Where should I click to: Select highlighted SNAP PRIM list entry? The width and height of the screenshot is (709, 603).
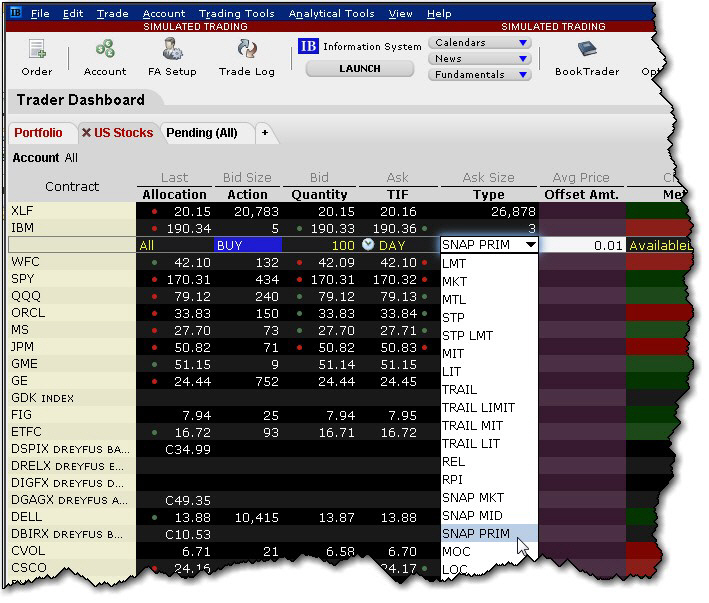[x=489, y=533]
